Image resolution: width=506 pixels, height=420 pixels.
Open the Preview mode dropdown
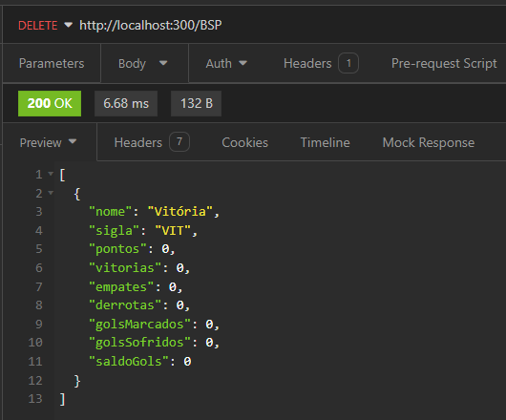pyautogui.click(x=48, y=142)
